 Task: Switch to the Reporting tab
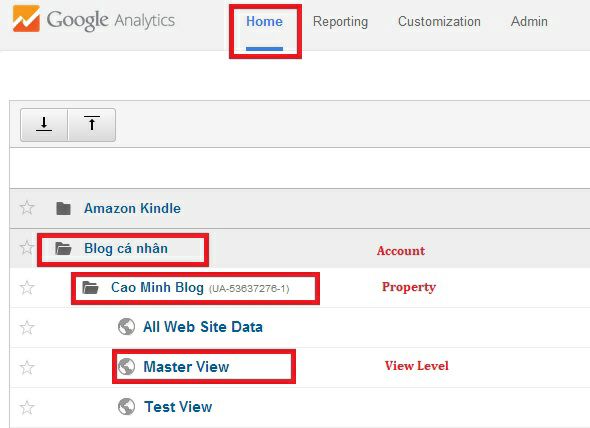click(x=340, y=21)
